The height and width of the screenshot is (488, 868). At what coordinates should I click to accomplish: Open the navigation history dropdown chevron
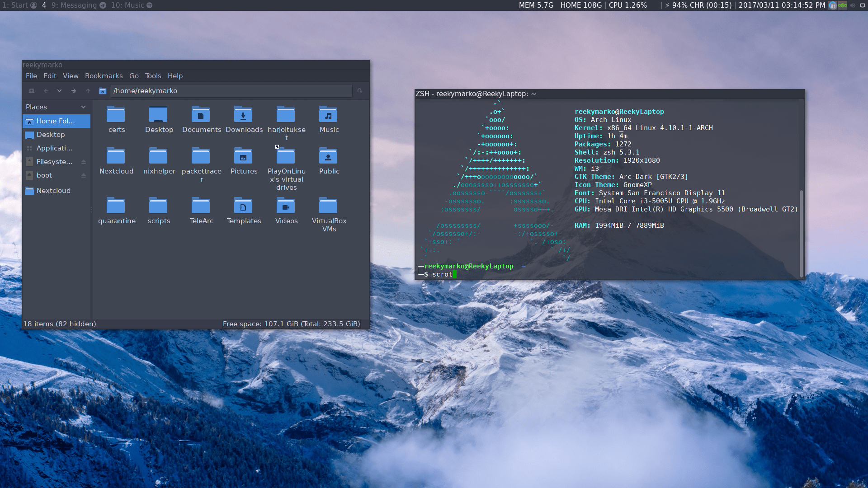point(59,91)
